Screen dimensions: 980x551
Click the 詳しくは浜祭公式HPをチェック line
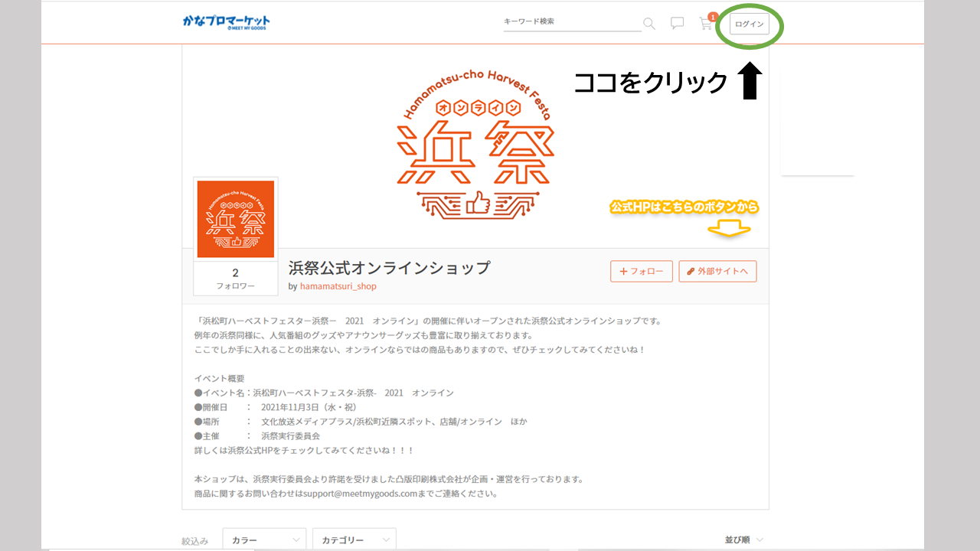click(x=304, y=450)
